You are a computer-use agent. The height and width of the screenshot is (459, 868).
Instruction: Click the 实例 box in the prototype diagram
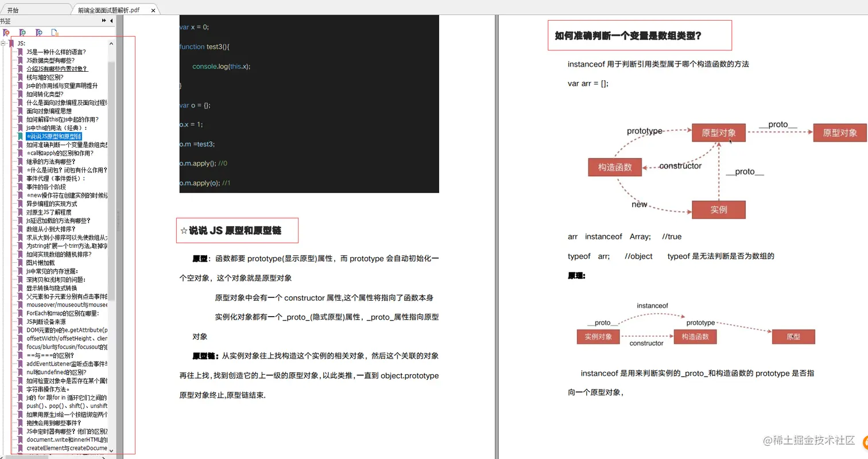[x=718, y=209]
